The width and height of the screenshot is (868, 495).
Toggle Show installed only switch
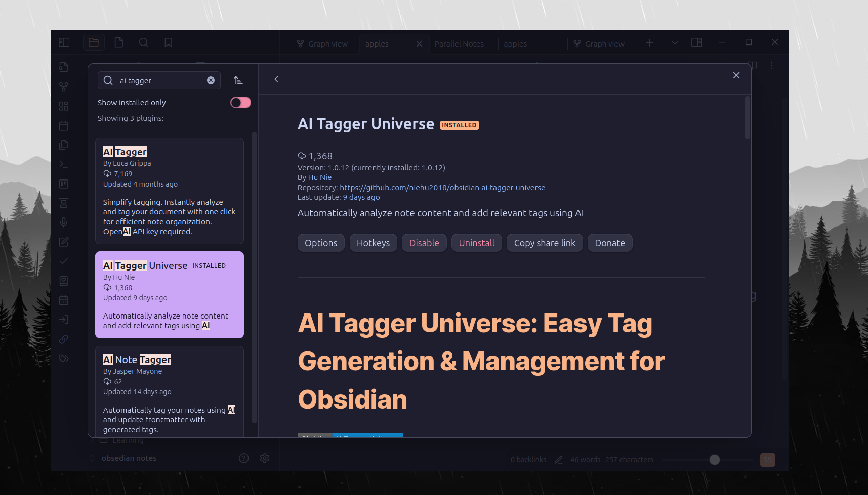[x=240, y=103]
